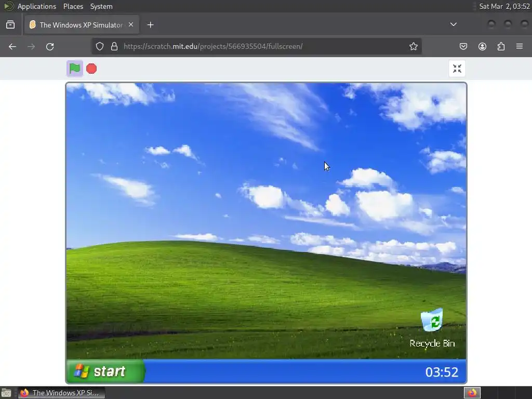Expand the list all tabs dropdown

(453, 24)
